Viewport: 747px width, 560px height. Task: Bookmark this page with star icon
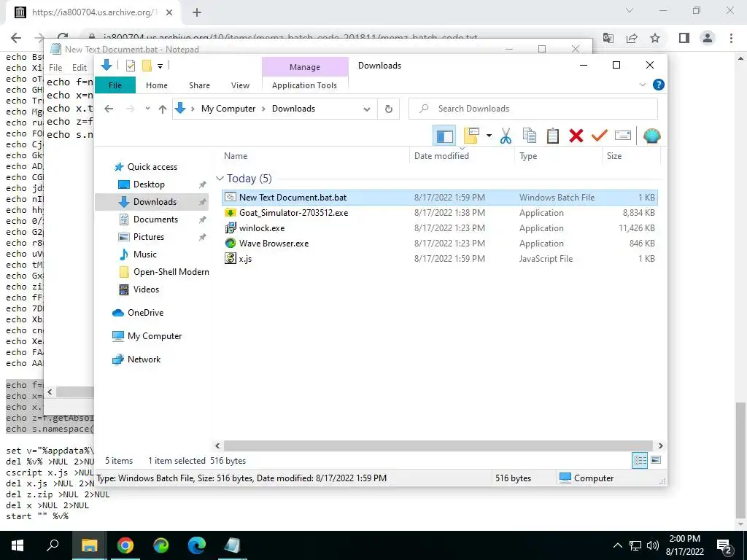point(655,38)
